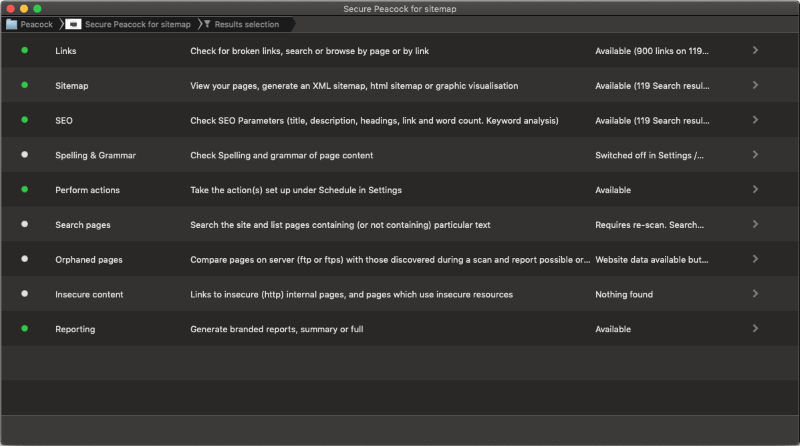This screenshot has height=446, width=800.
Task: Click the green maximize window button
Action: pyautogui.click(x=37, y=8)
